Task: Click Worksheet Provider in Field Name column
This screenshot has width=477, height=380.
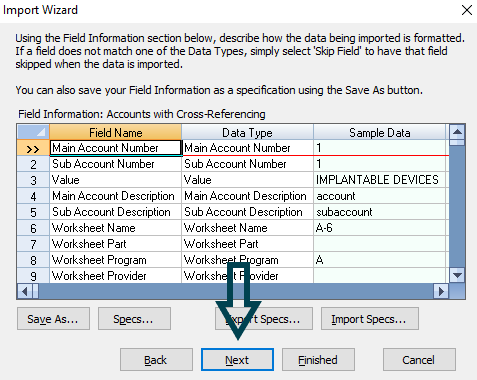Action: (115, 276)
